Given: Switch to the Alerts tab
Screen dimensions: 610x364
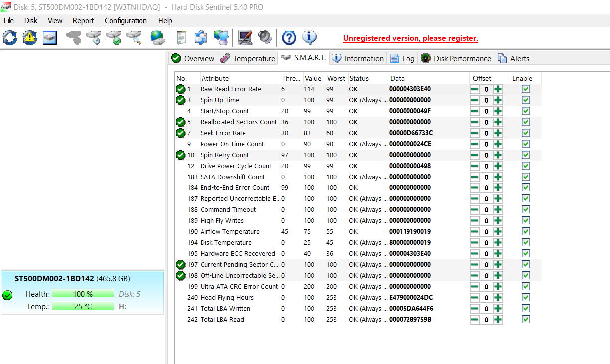Looking at the screenshot, I should [513, 58].
